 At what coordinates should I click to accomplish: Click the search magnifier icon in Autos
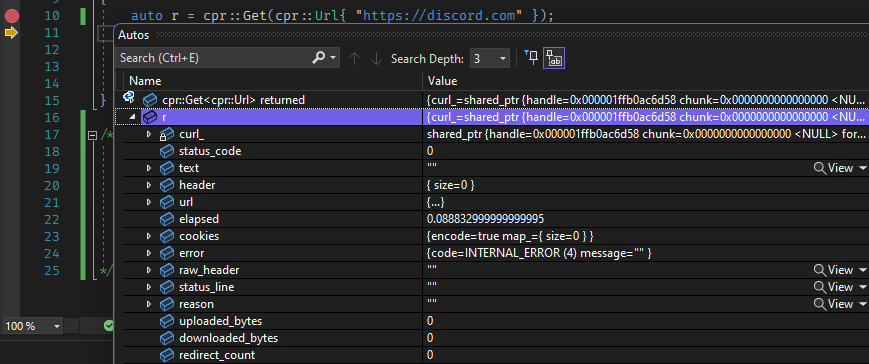click(319, 58)
